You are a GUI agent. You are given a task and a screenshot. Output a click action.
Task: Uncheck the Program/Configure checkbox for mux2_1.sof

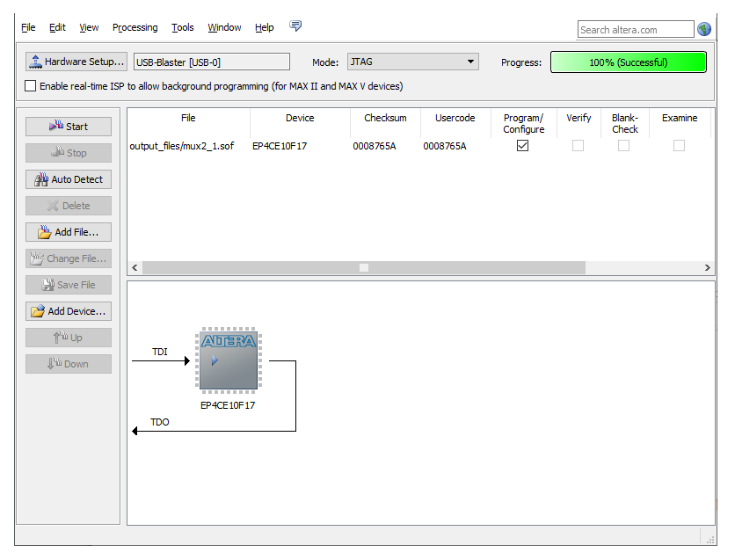tap(522, 146)
